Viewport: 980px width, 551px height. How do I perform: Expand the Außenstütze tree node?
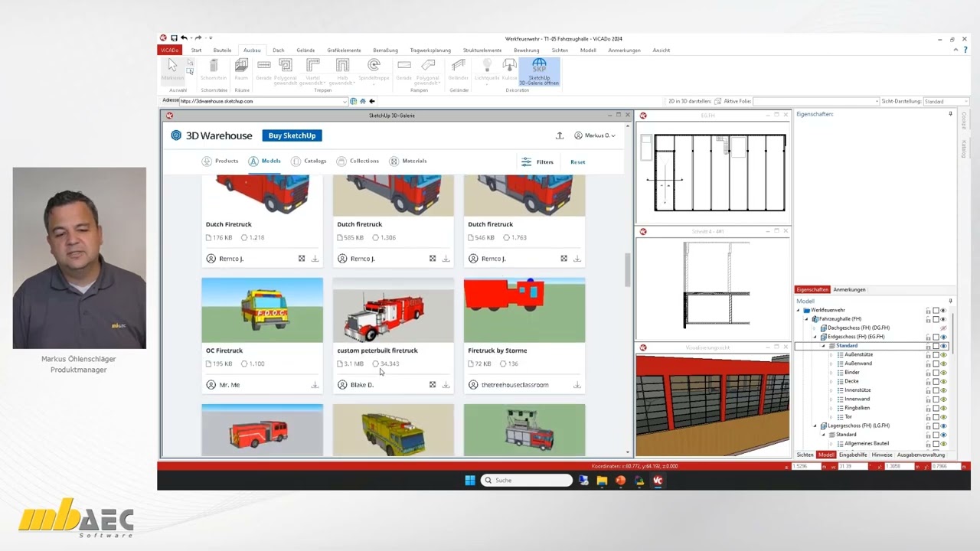831,355
